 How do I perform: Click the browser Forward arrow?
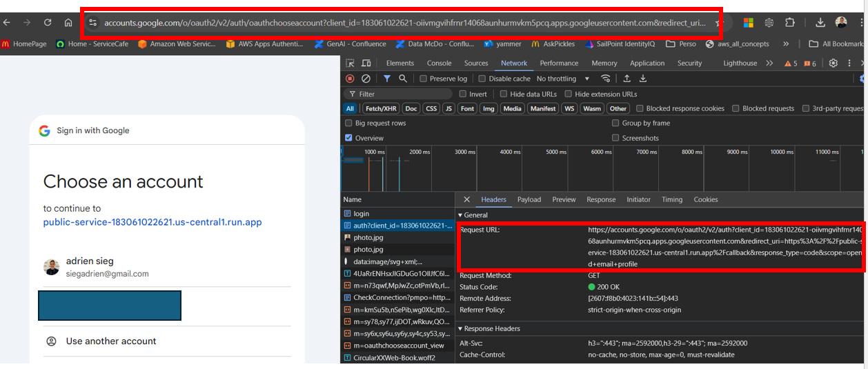click(27, 23)
